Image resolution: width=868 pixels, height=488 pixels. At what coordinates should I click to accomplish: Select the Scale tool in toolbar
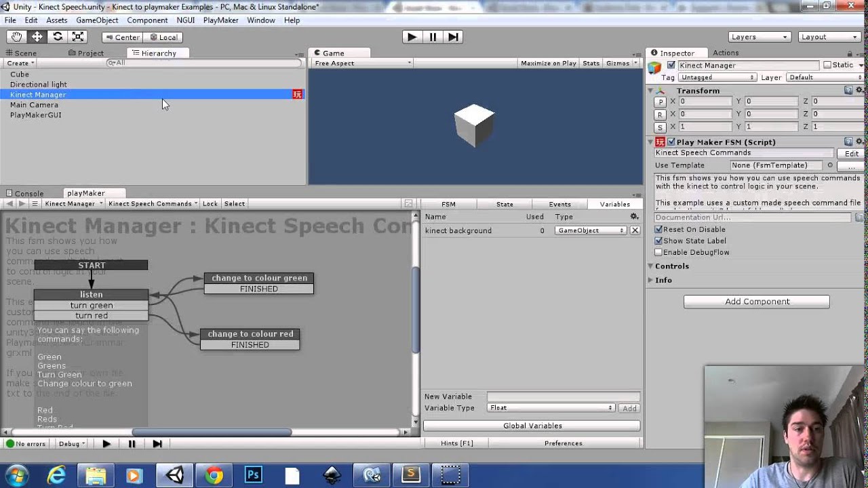[78, 37]
